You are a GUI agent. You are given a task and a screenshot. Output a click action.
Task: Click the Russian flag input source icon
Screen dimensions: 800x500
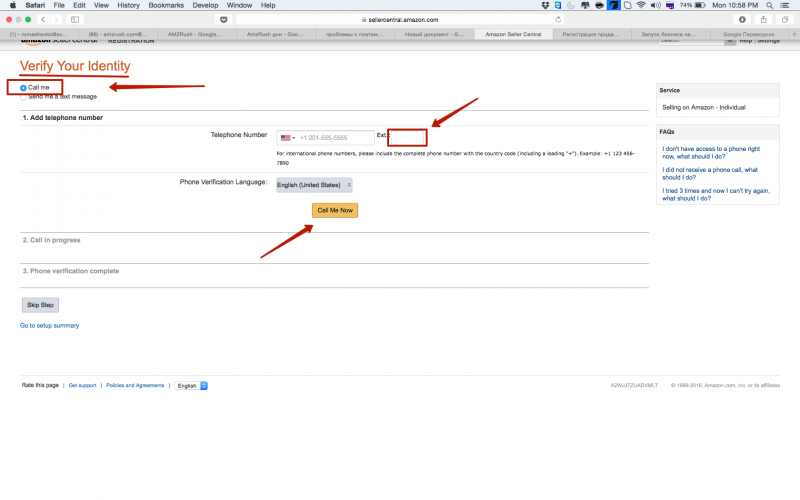point(670,5)
